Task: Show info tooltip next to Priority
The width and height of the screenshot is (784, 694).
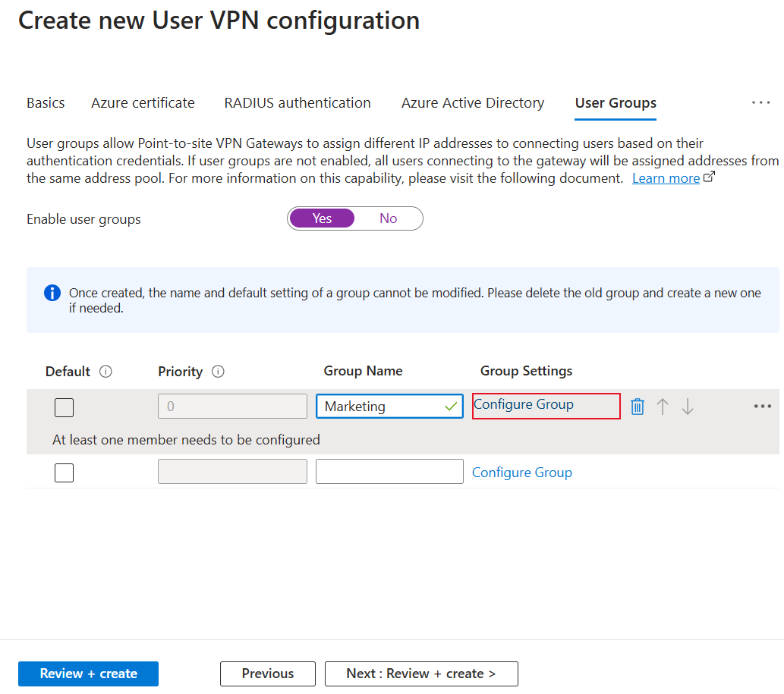Action: point(218,372)
